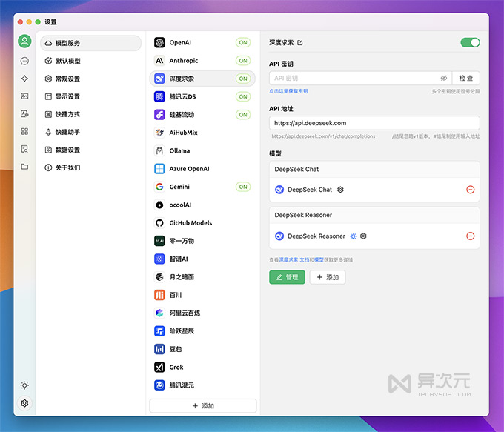Click the API 地址 input field
This screenshot has height=432, width=504.
[x=374, y=123]
